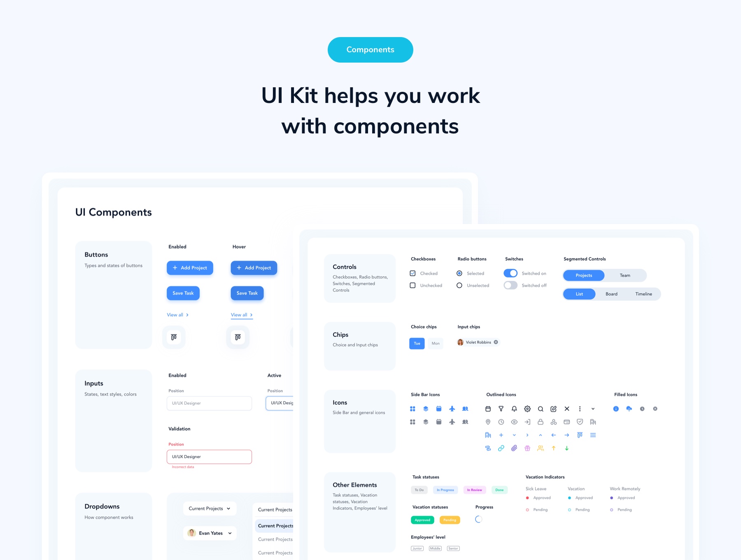
Task: Open the Evan Yates dropdown
Action: point(210,533)
